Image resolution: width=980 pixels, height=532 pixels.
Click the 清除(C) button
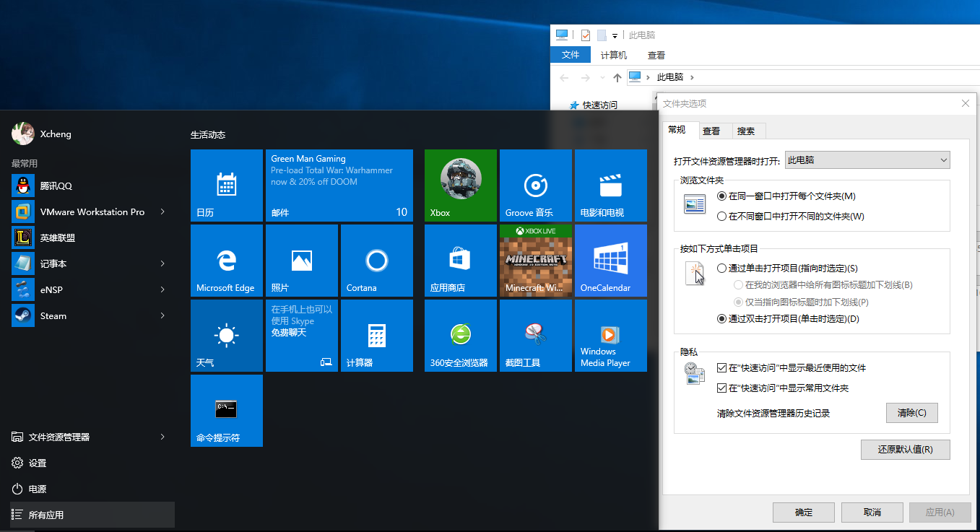(x=912, y=413)
